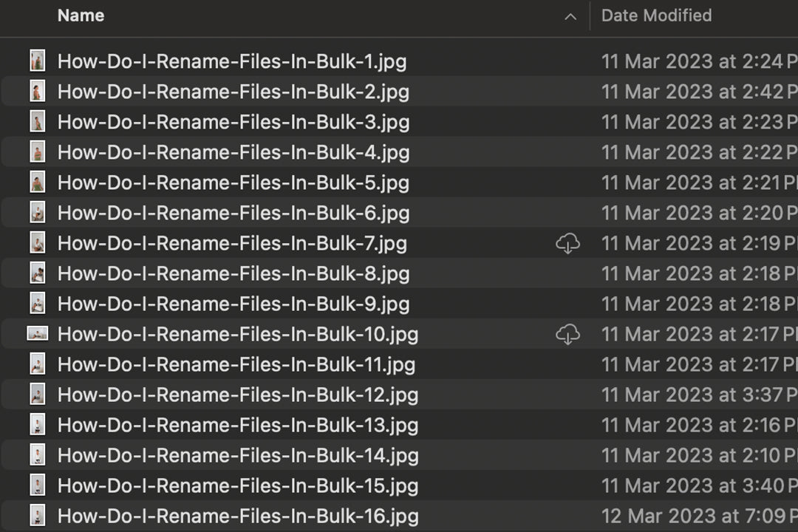Reverse sorting by clicking the Name header arrow

[570, 16]
